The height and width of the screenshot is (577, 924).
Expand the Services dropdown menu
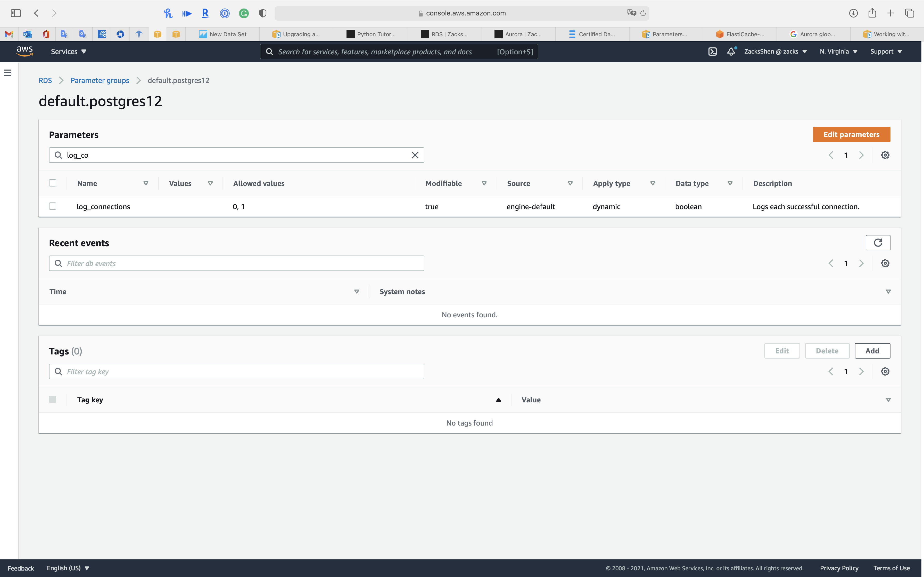[69, 52]
